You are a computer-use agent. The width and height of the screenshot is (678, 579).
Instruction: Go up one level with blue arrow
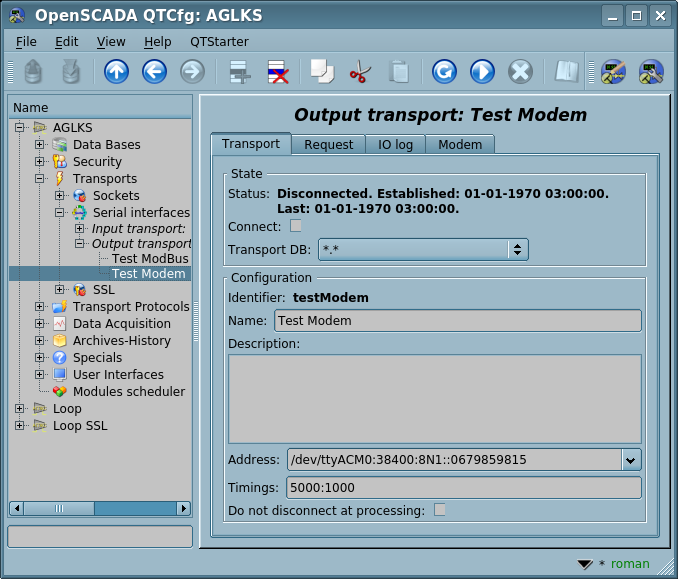pos(116,71)
